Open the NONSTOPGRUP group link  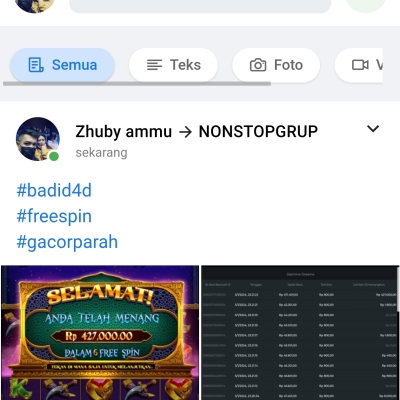tap(258, 131)
